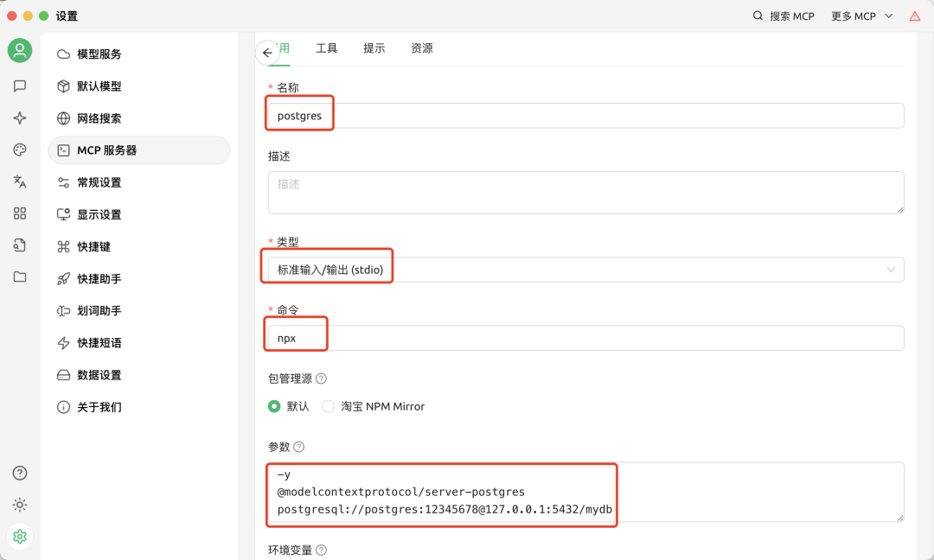Click the 搜索 MCP search link
934x560 pixels.
point(784,16)
